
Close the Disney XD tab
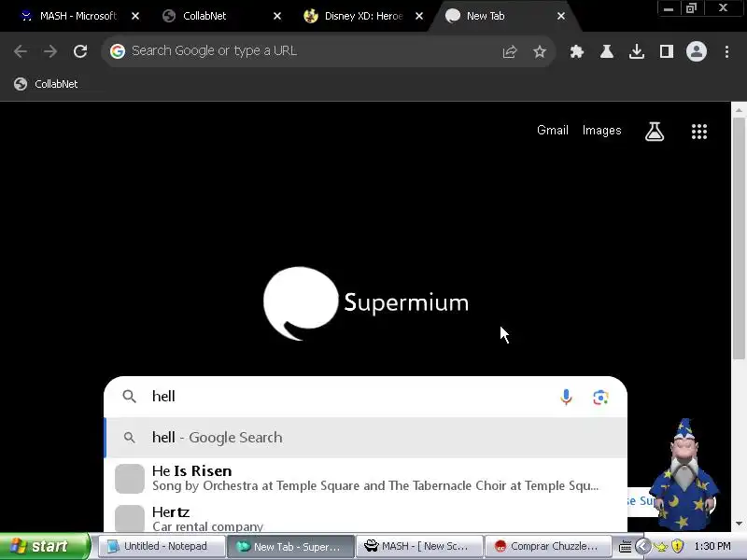point(418,16)
